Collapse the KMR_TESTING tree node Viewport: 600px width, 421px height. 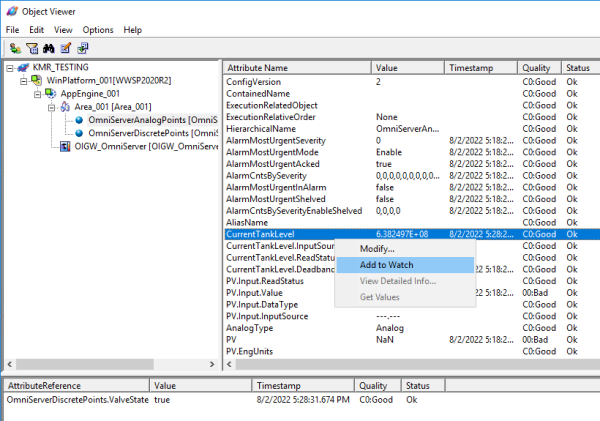[10, 68]
